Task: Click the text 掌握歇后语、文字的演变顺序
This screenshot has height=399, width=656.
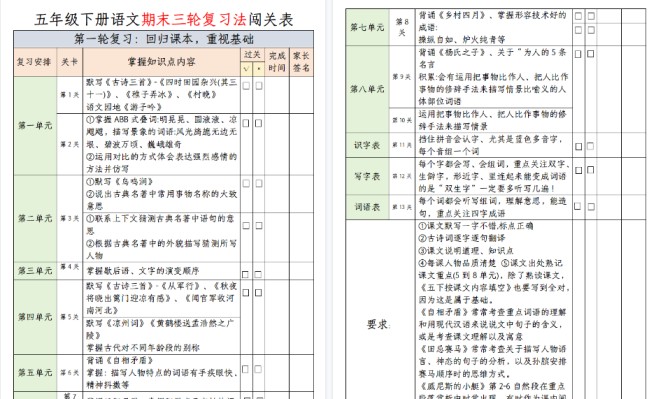Action: click(143, 271)
